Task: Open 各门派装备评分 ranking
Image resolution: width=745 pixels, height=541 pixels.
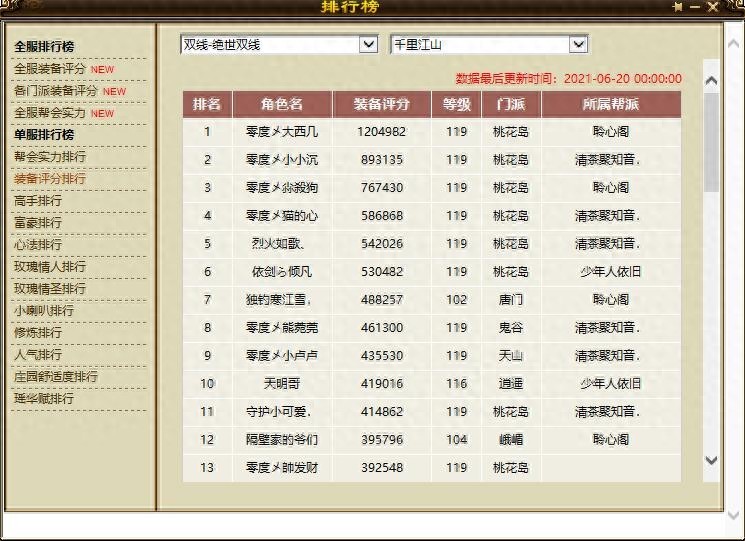Action: click(56, 91)
